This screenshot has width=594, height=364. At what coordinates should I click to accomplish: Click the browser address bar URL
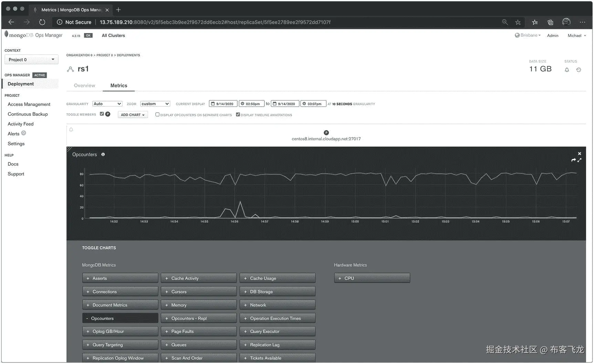(x=215, y=22)
